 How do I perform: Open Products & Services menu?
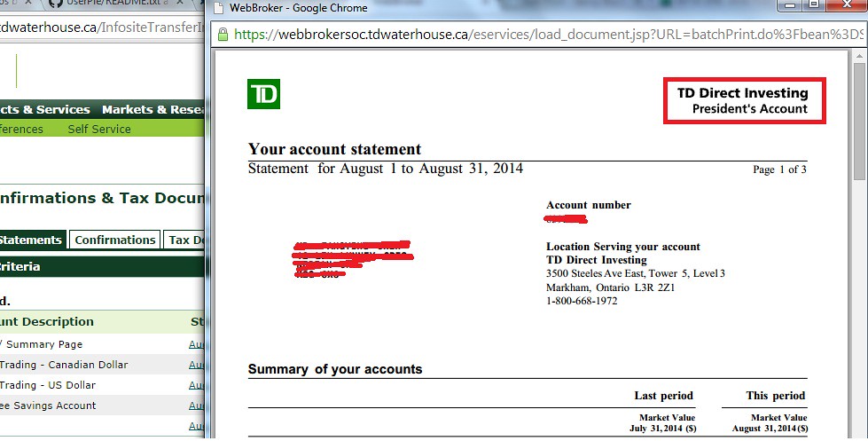45,109
